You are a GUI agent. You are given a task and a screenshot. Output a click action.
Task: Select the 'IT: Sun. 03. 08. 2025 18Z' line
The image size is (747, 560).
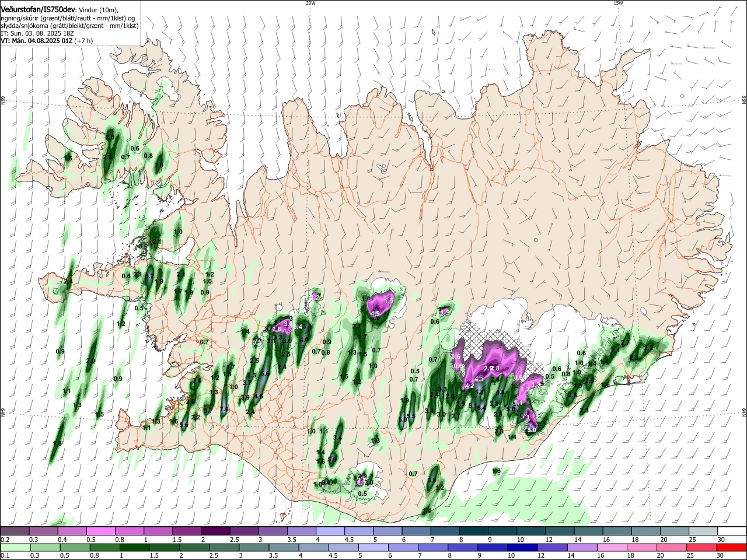coord(37,33)
